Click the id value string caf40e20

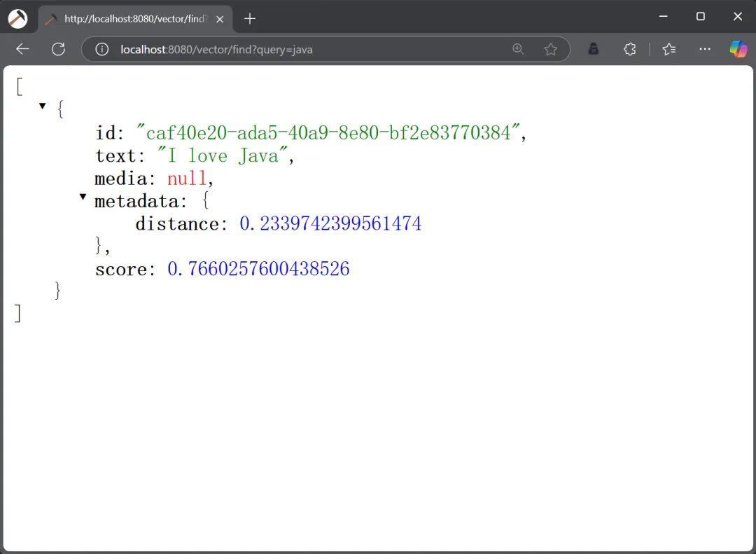click(x=328, y=132)
